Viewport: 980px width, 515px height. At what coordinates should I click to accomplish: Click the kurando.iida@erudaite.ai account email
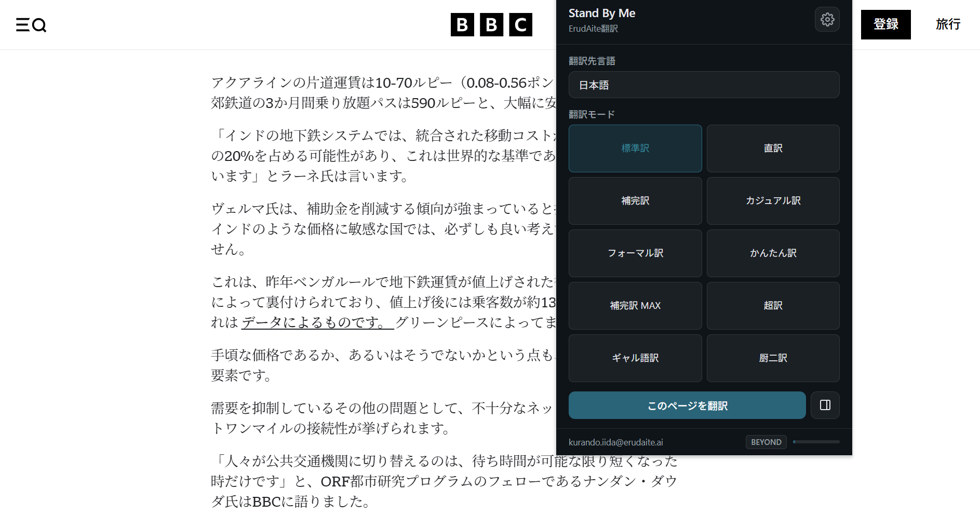[x=616, y=442]
